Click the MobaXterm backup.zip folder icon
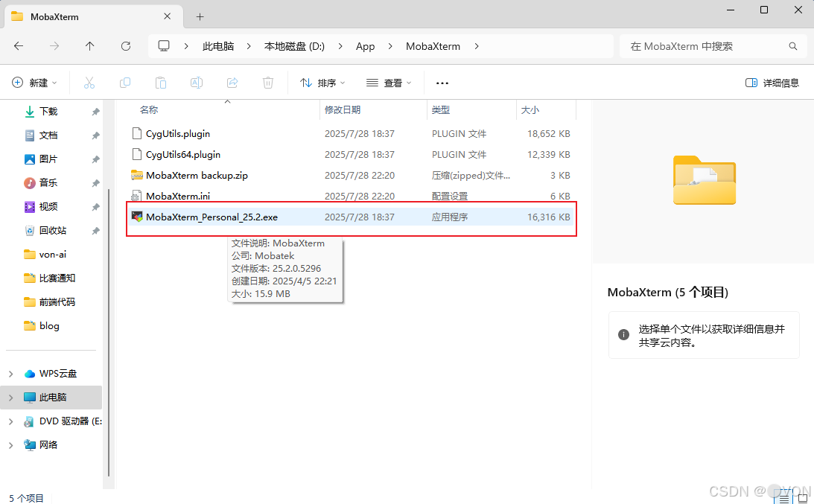The image size is (814, 504). [137, 176]
